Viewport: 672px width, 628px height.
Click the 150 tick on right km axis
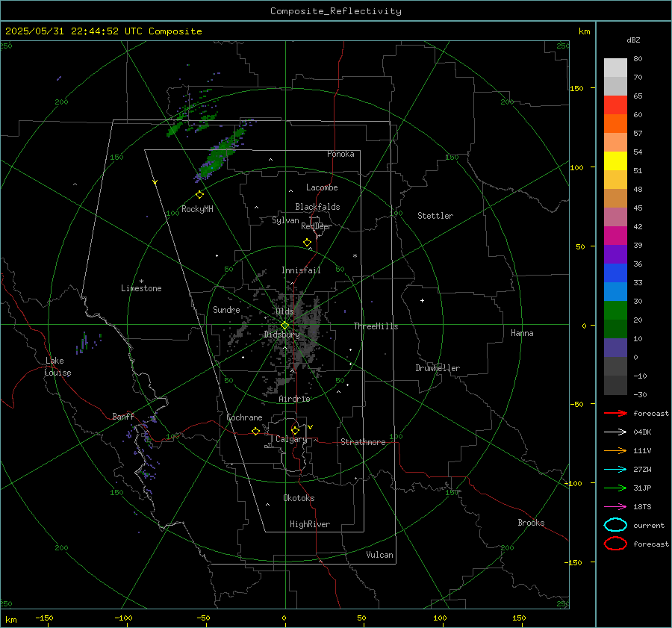pyautogui.click(x=576, y=88)
